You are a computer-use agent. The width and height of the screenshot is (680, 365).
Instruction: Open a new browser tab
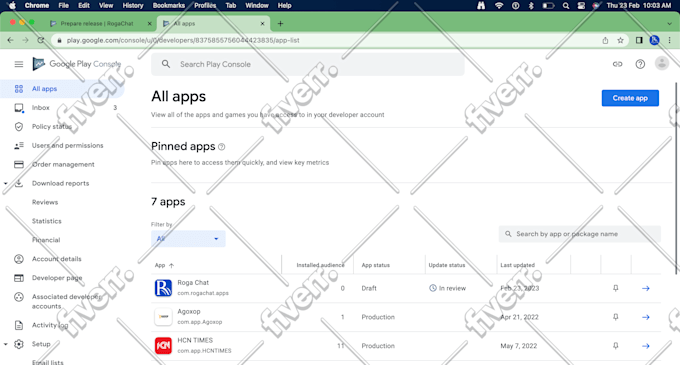[x=280, y=23]
